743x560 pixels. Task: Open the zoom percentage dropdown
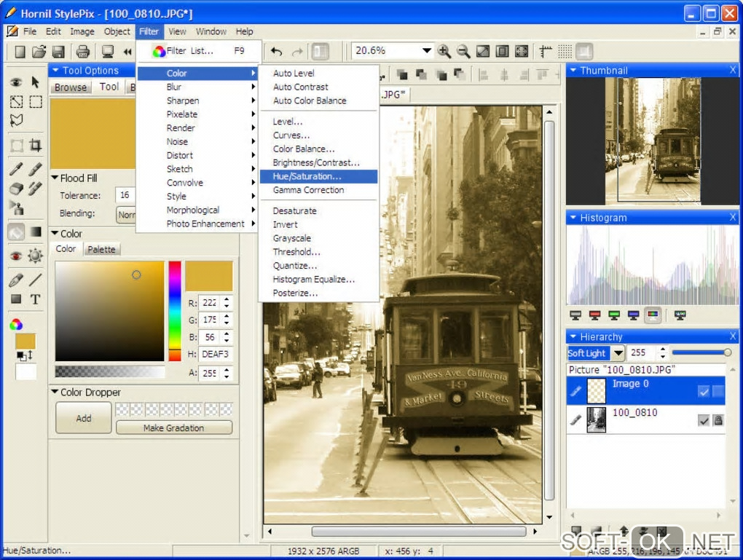click(x=426, y=51)
